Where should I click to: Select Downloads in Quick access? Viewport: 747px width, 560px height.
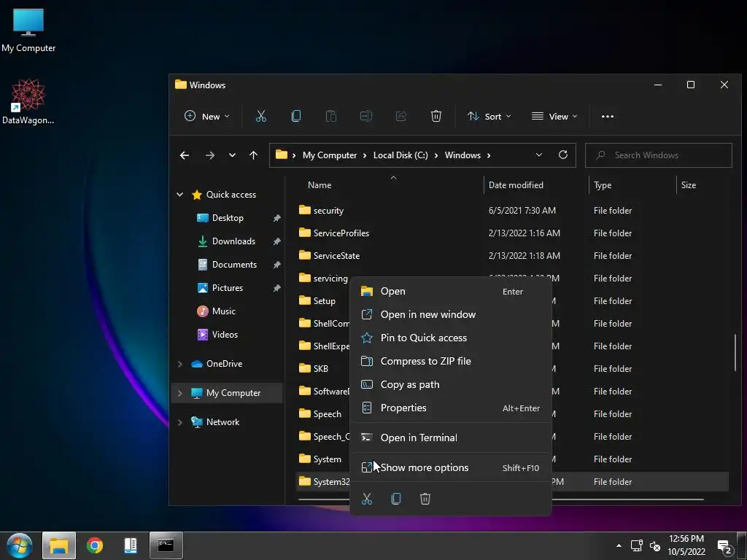pos(233,241)
